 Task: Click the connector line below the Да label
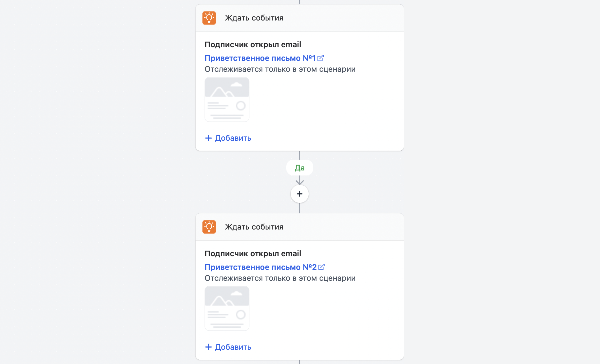pyautogui.click(x=299, y=180)
